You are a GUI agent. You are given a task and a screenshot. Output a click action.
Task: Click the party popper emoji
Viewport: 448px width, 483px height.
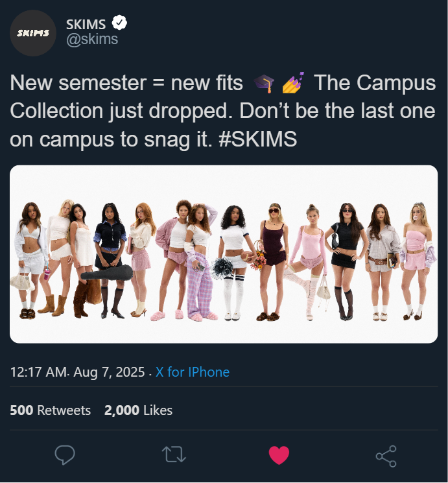point(292,83)
